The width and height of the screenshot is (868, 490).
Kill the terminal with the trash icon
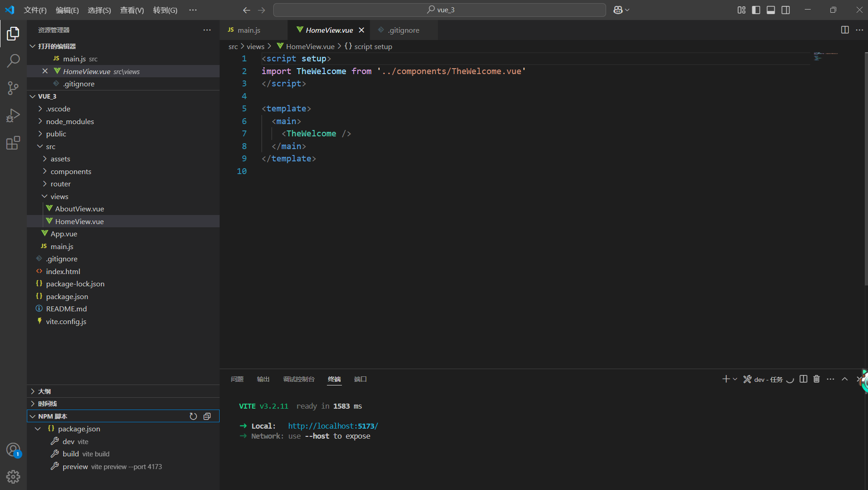816,379
